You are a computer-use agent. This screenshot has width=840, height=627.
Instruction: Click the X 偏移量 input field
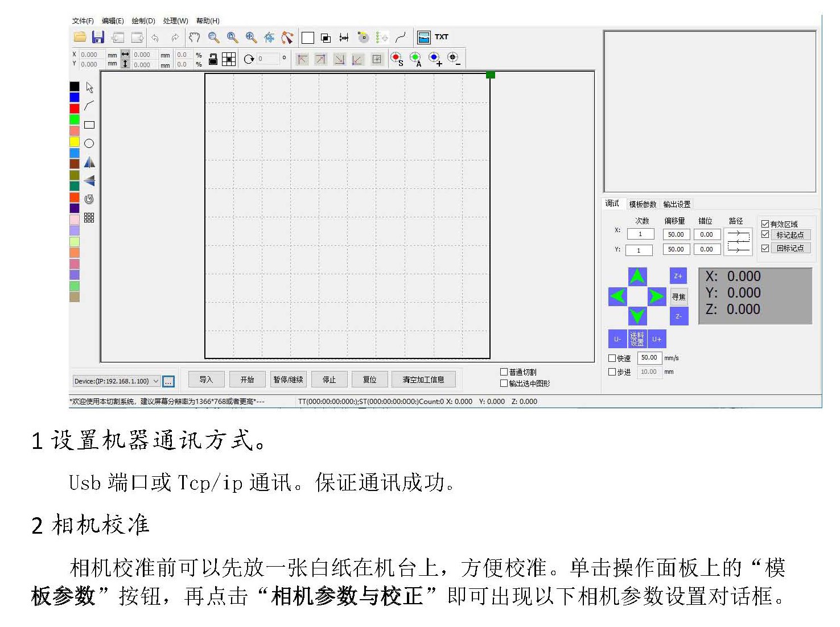click(x=676, y=234)
